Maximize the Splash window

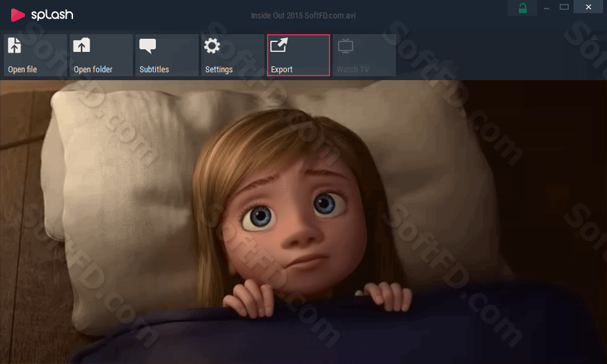coord(564,7)
